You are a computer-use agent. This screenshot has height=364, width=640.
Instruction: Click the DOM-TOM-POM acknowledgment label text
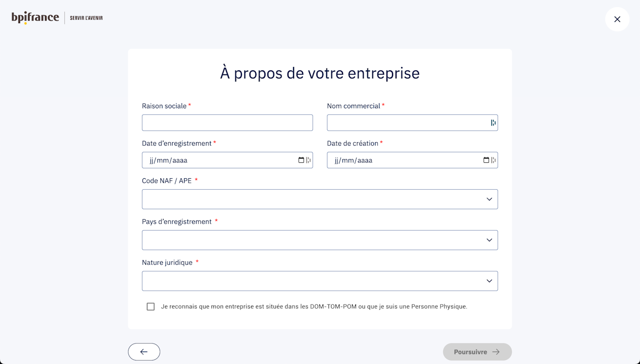[x=314, y=307]
